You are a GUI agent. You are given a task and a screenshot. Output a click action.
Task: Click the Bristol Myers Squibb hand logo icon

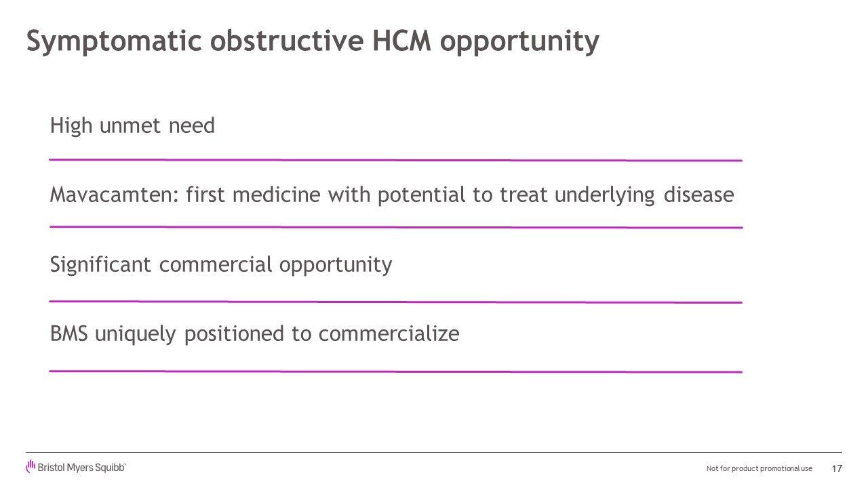[x=31, y=466]
